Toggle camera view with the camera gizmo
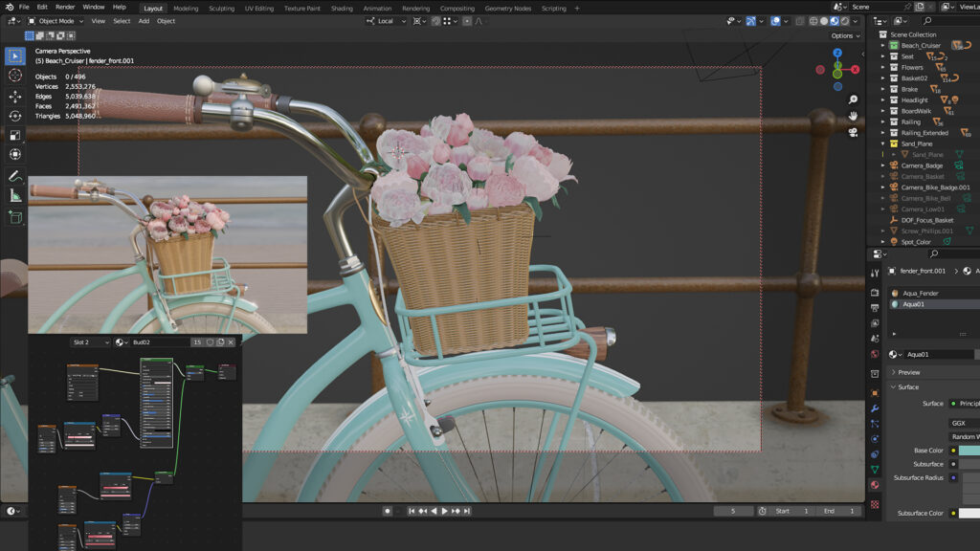980x551 pixels. pyautogui.click(x=853, y=133)
